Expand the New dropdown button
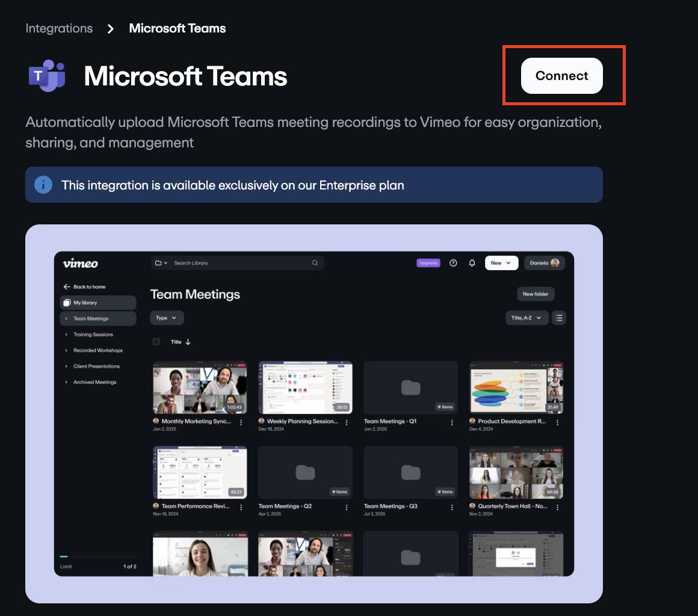The height and width of the screenshot is (616, 698). pyautogui.click(x=501, y=263)
